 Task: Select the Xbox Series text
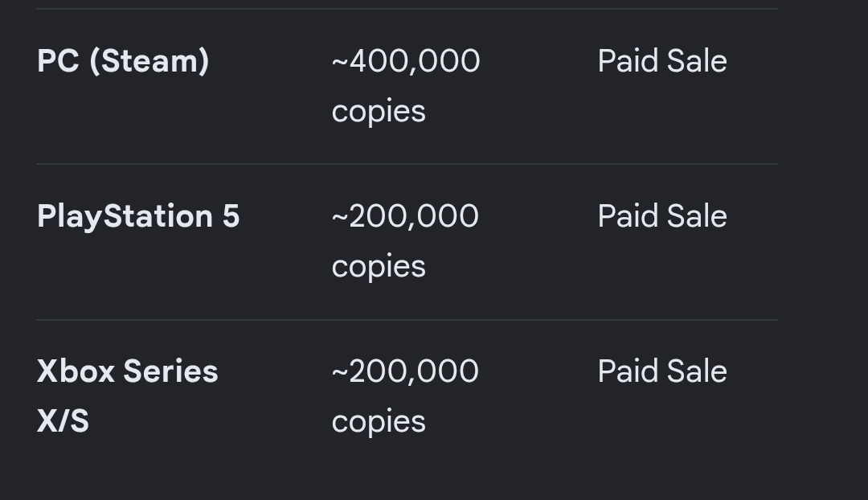point(127,371)
